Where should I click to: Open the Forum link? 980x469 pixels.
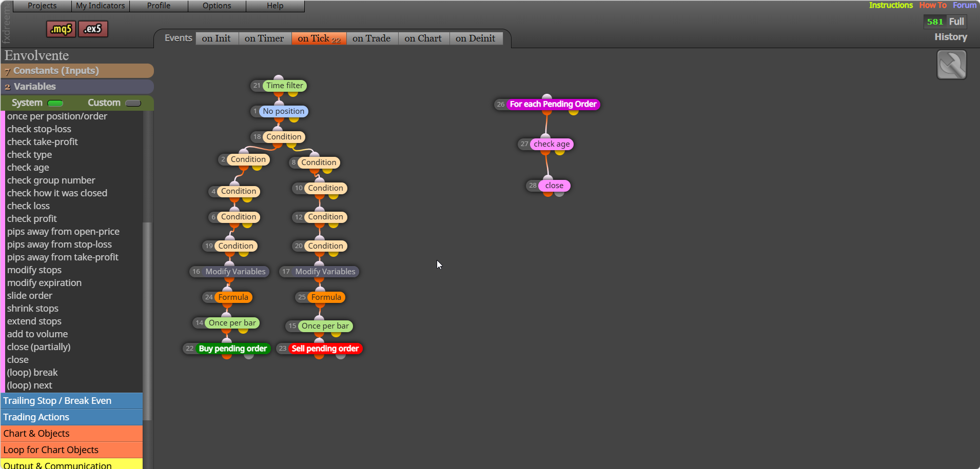click(965, 5)
